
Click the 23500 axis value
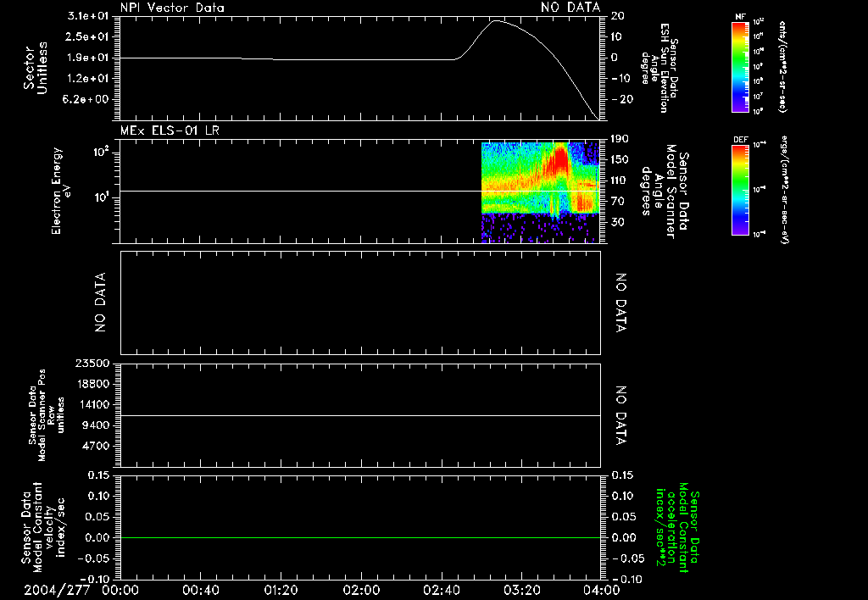92,364
